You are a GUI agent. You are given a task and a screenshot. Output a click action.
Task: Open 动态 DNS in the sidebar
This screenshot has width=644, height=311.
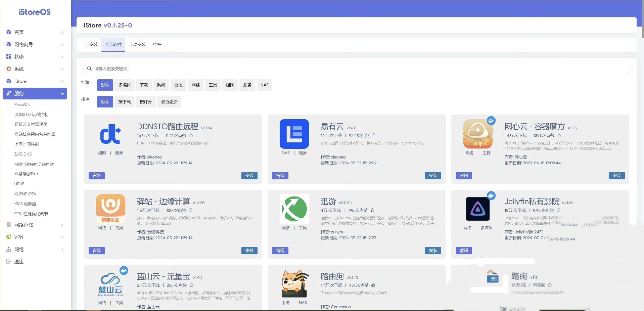point(23,154)
